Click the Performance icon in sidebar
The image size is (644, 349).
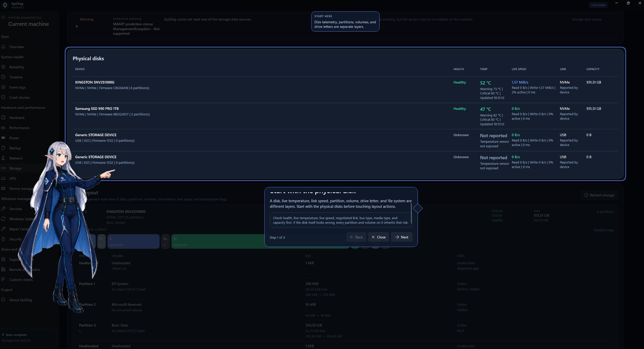3,128
